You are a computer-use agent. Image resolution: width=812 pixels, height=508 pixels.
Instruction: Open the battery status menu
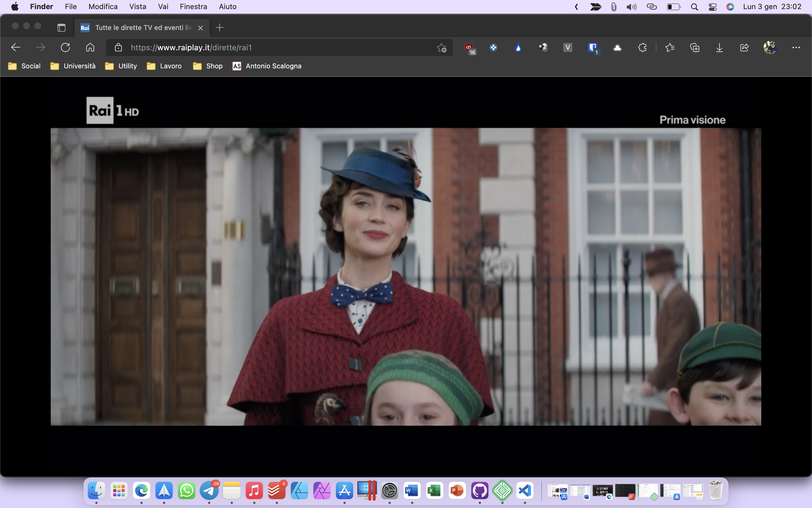tap(673, 7)
